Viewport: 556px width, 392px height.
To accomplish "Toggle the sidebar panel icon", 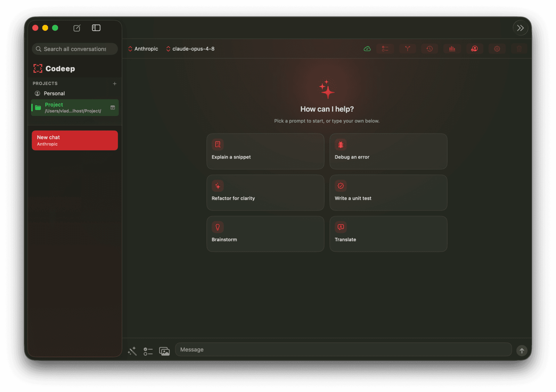I will click(x=96, y=28).
